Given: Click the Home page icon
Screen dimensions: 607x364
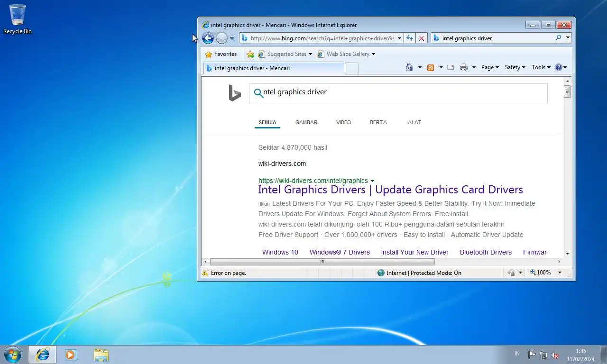Looking at the screenshot, I should (x=410, y=67).
